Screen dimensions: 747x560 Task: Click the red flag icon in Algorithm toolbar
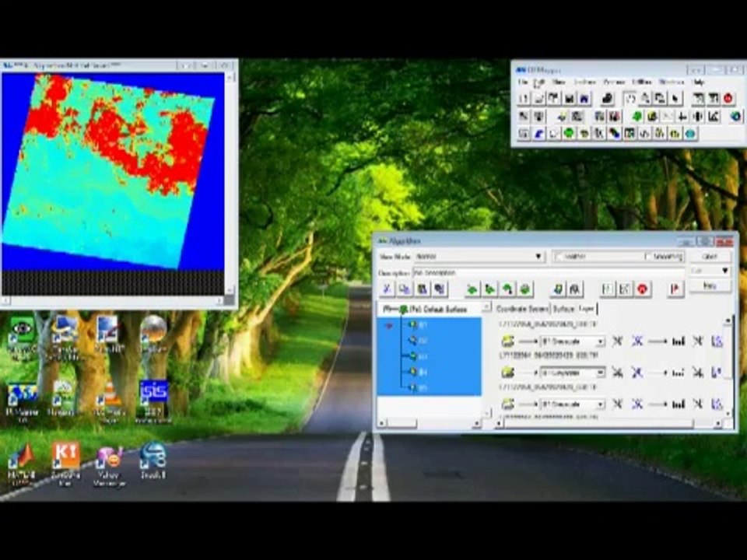point(675,289)
